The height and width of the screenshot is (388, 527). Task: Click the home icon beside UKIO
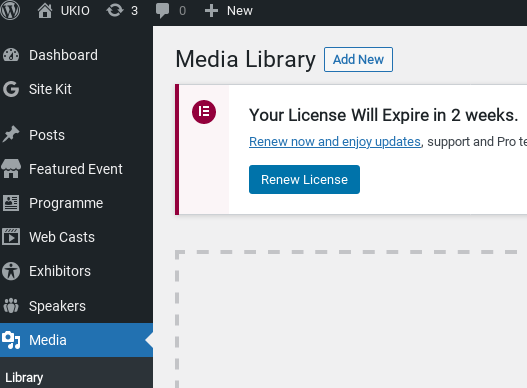[45, 10]
